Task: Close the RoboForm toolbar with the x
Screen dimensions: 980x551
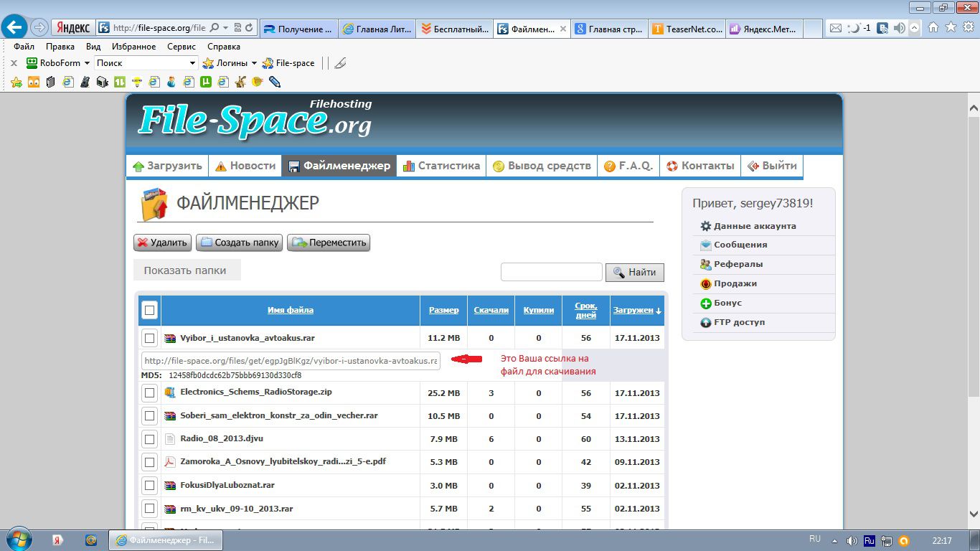Action: pos(14,63)
